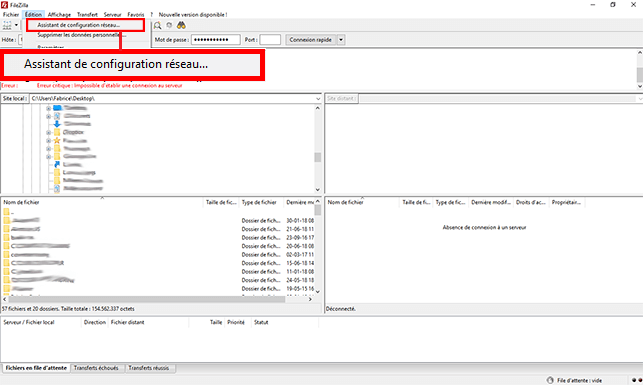Screen dimensions: 643x385
Task: Select the Dropbox folder icon in tree
Action: [57, 132]
